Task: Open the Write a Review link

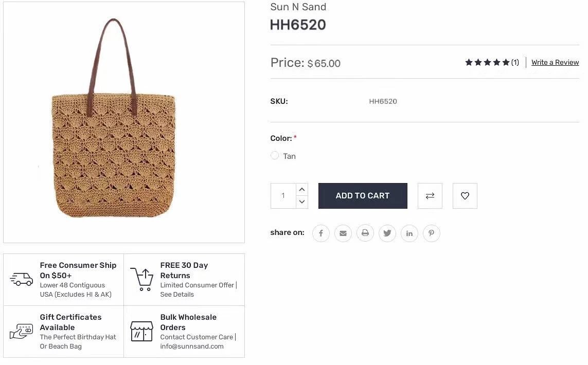Action: [555, 63]
